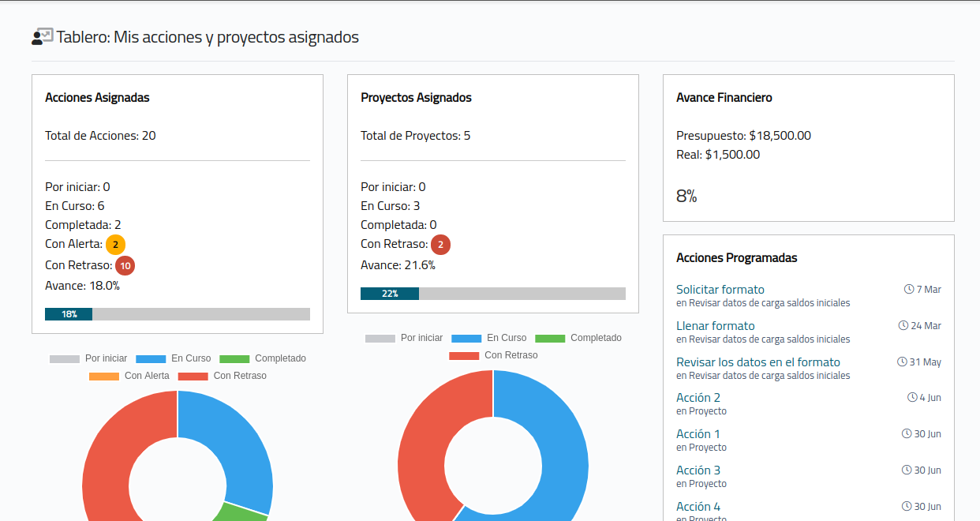Click the clock icon next to 7 Mar
980x521 pixels.
click(908, 290)
